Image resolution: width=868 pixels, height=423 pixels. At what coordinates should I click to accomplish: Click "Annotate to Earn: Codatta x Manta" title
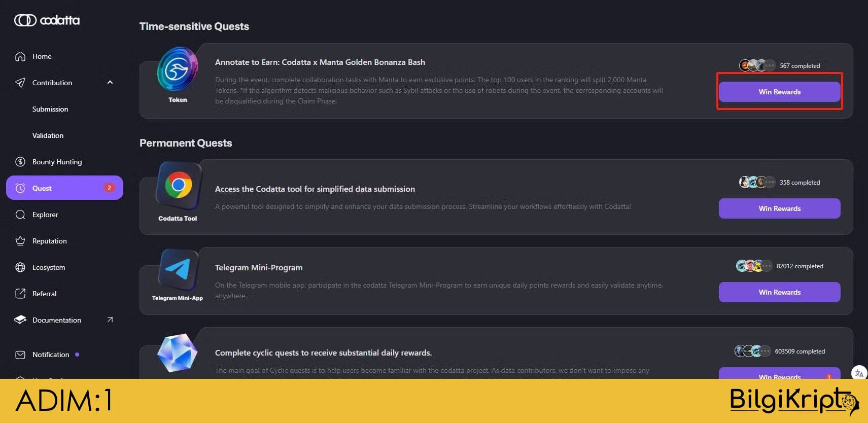pyautogui.click(x=320, y=62)
